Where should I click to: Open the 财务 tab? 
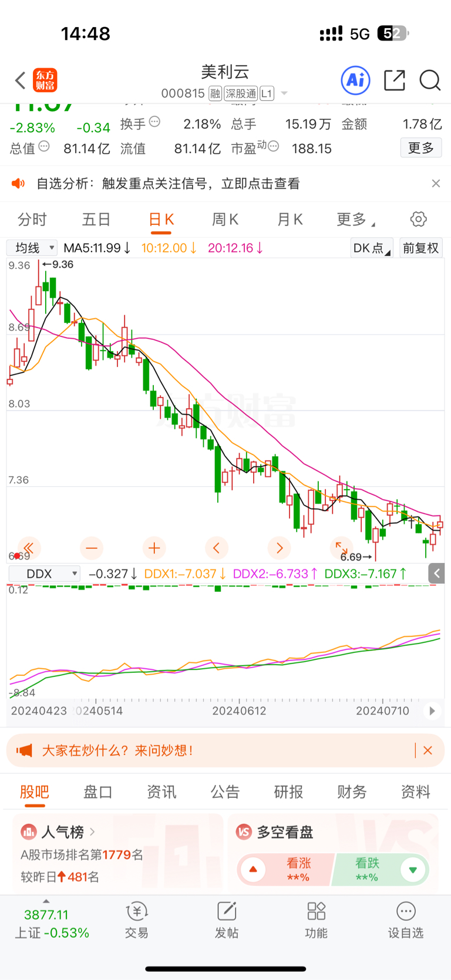(352, 792)
